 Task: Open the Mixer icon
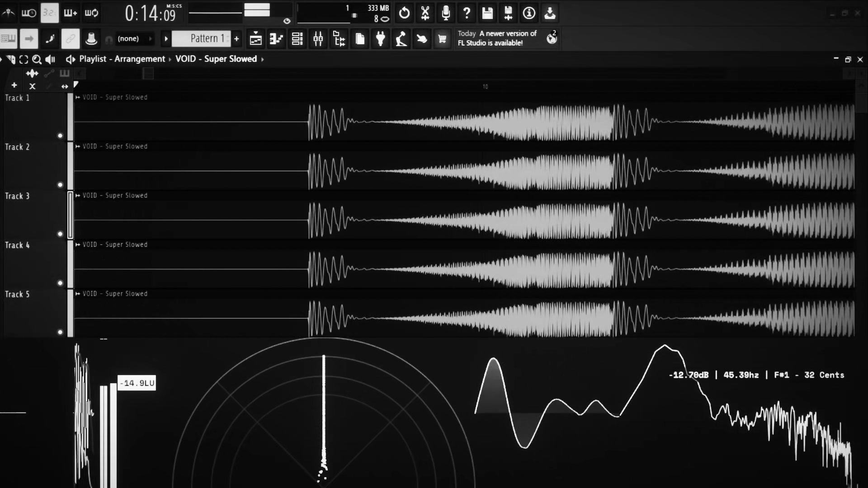tap(318, 39)
